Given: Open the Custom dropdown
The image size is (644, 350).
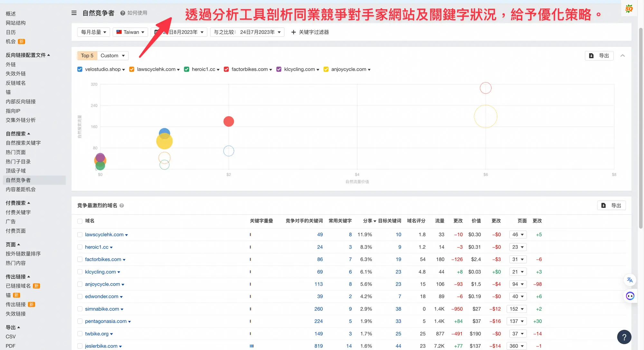Looking at the screenshot, I should pos(113,56).
